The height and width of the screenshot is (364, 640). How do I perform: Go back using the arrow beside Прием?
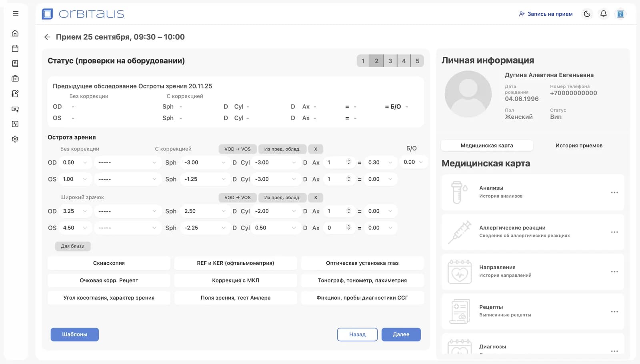click(x=47, y=37)
